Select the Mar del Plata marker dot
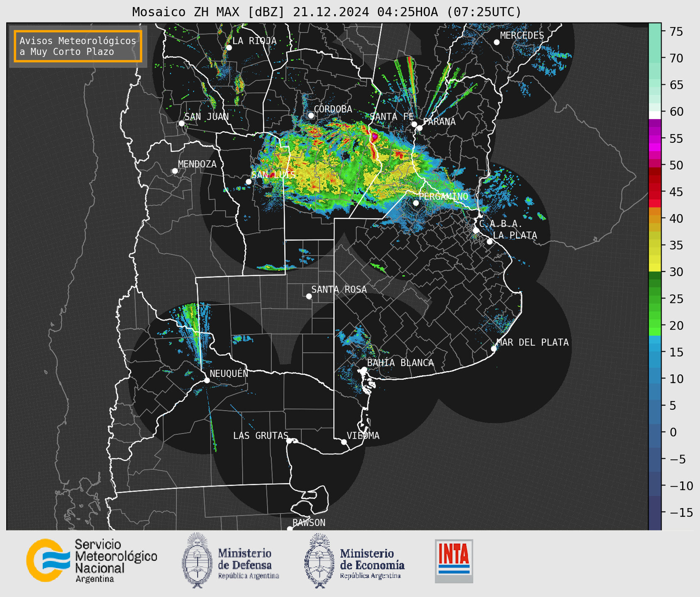 point(494,349)
